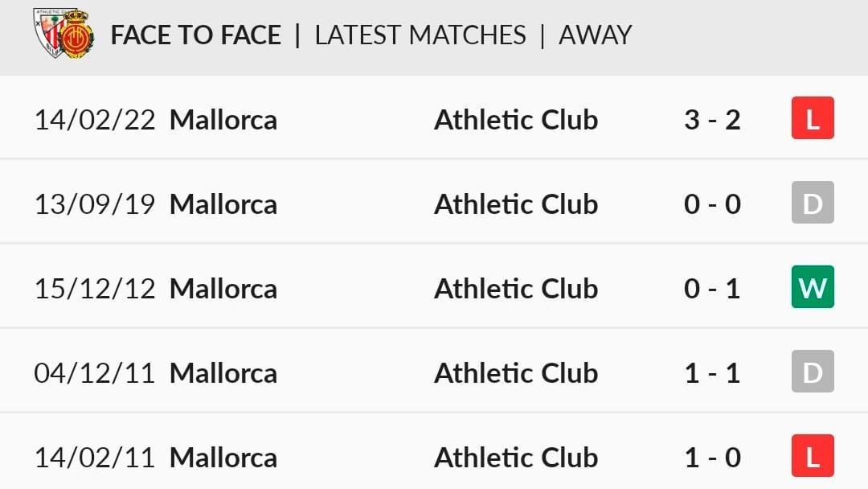
Task: Select the FACE TO FACE heading
Action: point(196,35)
